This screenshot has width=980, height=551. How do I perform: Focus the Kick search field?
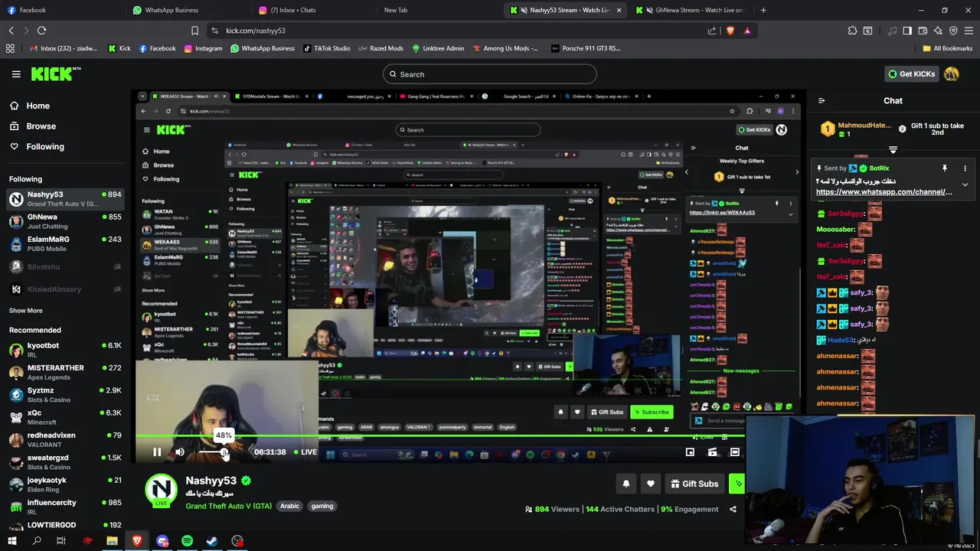pos(490,74)
